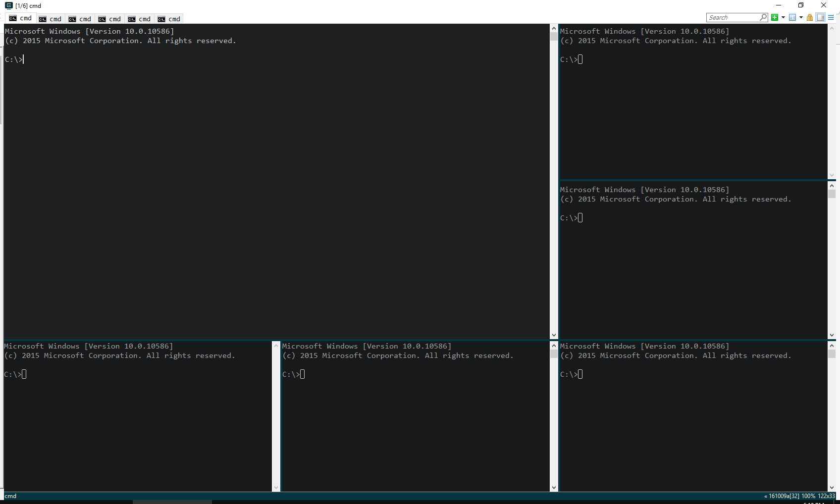Click the scroll-up arrow of the middle-right console pane
This screenshot has width=840, height=504.
pos(832,186)
